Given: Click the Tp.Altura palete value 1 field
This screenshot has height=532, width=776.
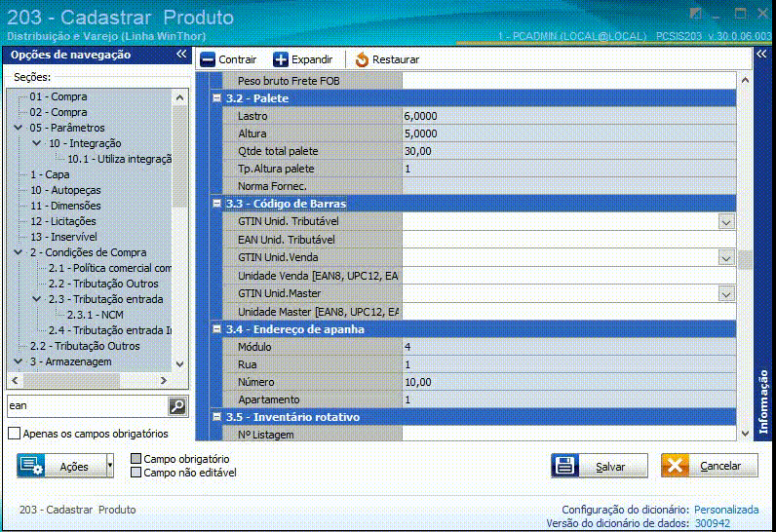Looking at the screenshot, I should (x=569, y=169).
